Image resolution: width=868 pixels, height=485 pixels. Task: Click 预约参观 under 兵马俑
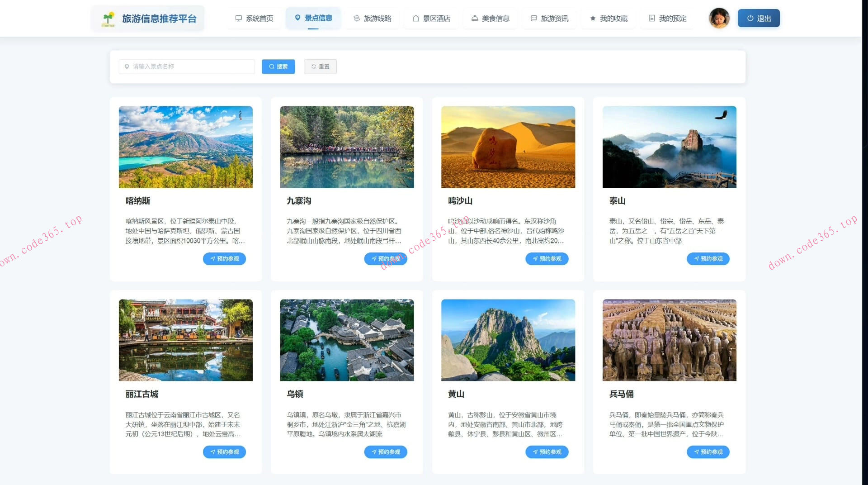708,452
